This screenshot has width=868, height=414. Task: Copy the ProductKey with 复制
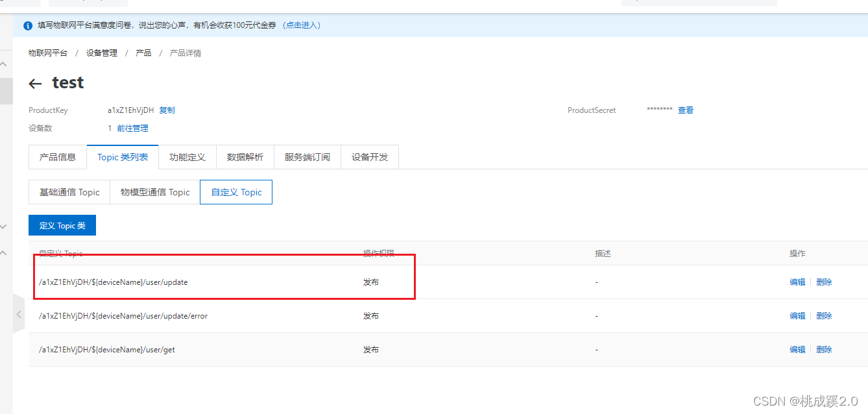(167, 110)
